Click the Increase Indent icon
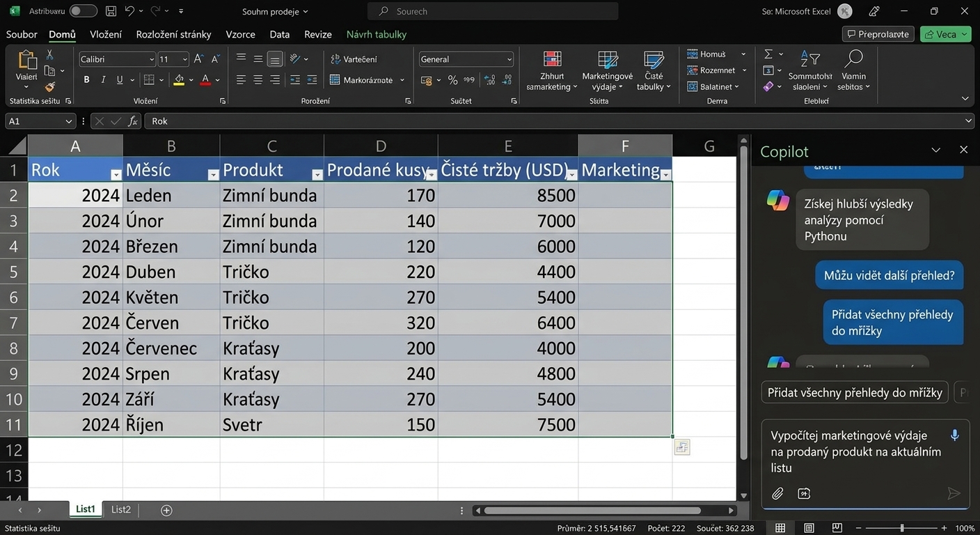This screenshot has height=535, width=980. point(312,80)
